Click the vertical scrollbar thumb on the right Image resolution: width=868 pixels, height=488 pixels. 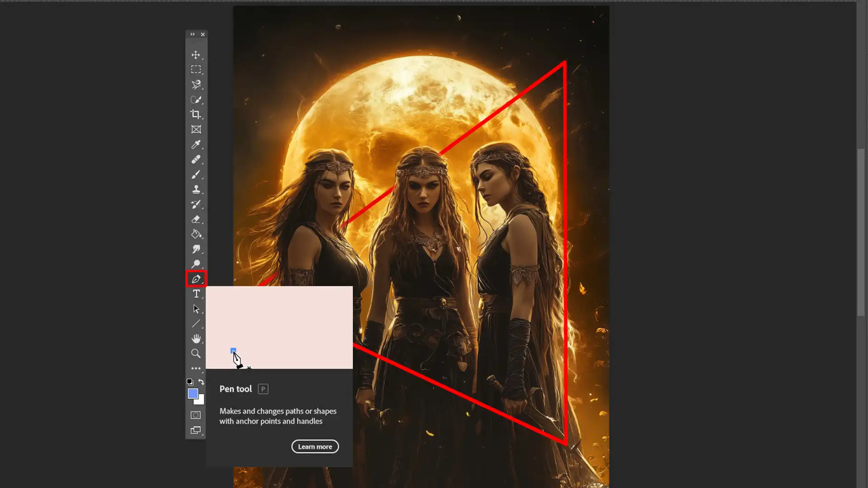coord(861,232)
